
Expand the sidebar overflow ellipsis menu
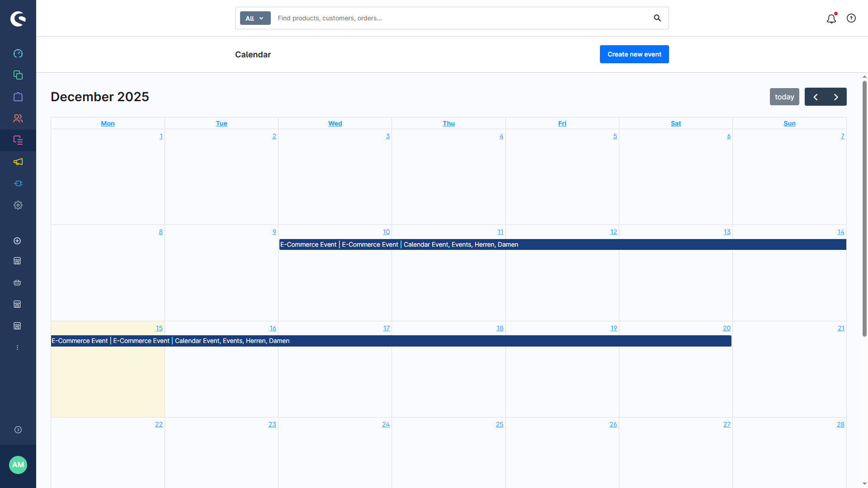(x=17, y=347)
